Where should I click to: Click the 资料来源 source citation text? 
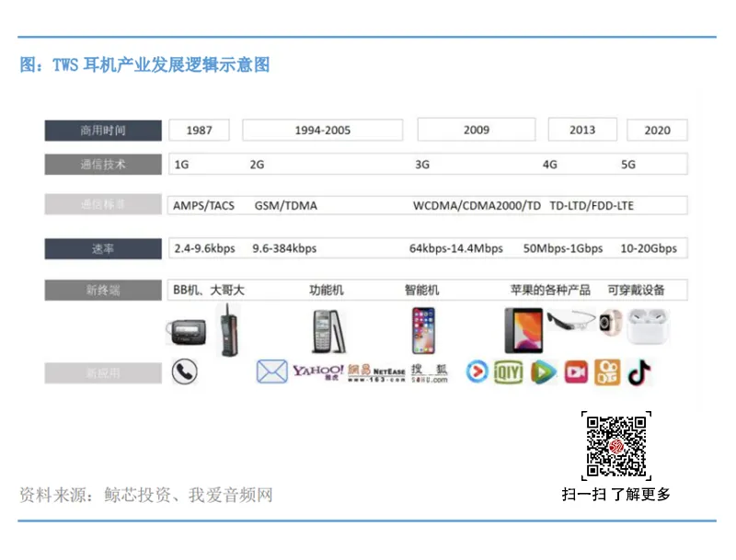[146, 495]
